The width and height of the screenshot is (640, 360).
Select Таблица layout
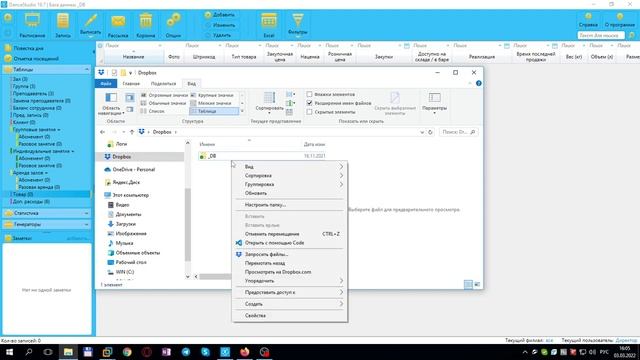coord(214,111)
